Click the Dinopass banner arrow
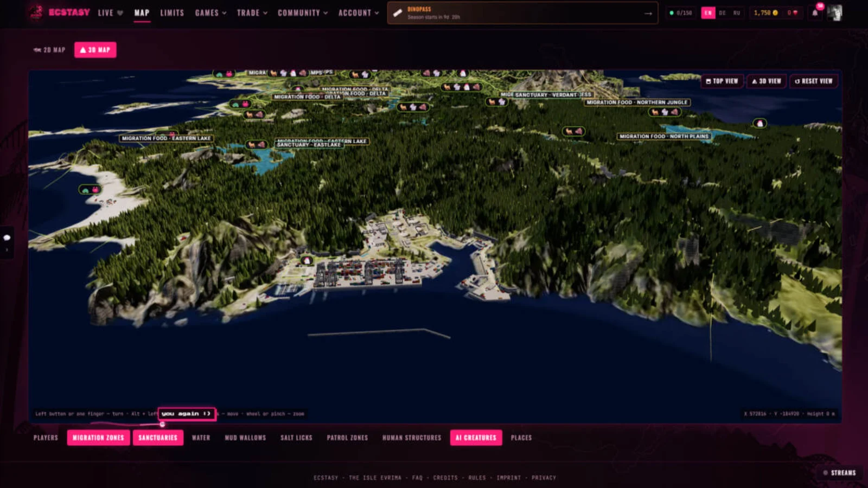868x488 pixels. point(648,14)
